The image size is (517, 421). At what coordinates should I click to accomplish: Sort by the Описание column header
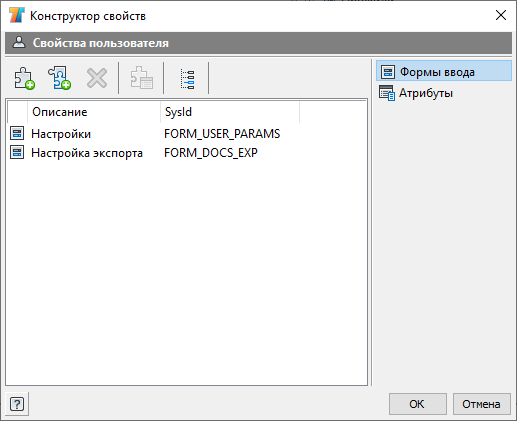pos(94,112)
